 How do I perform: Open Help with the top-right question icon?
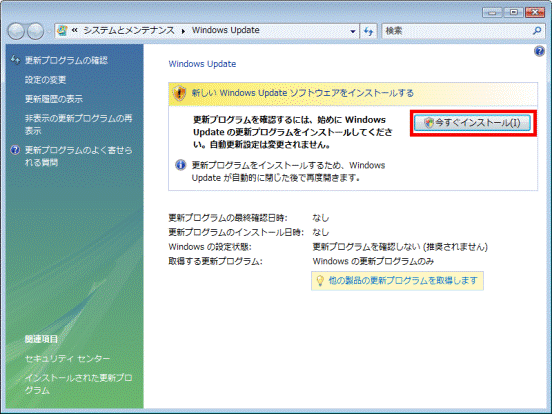[x=539, y=51]
